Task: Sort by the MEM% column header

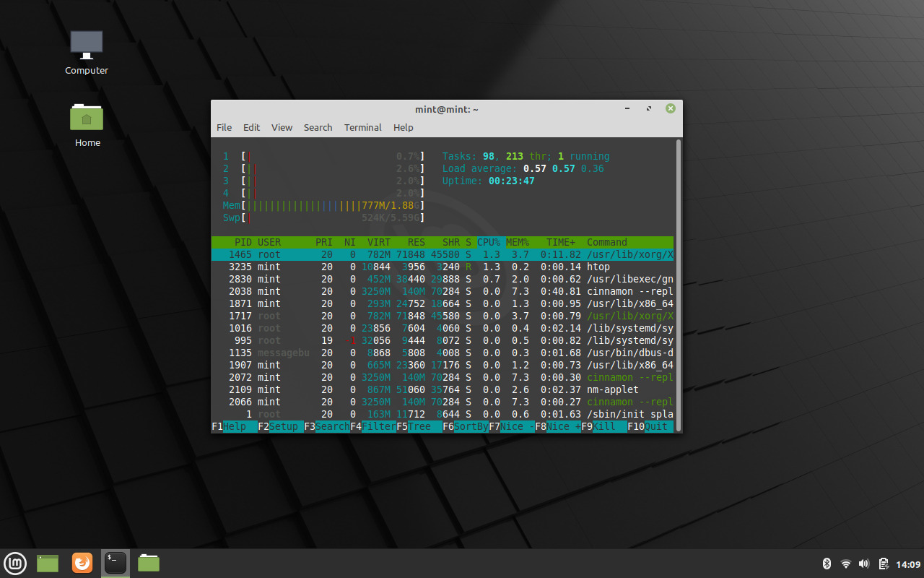Action: [x=518, y=242]
